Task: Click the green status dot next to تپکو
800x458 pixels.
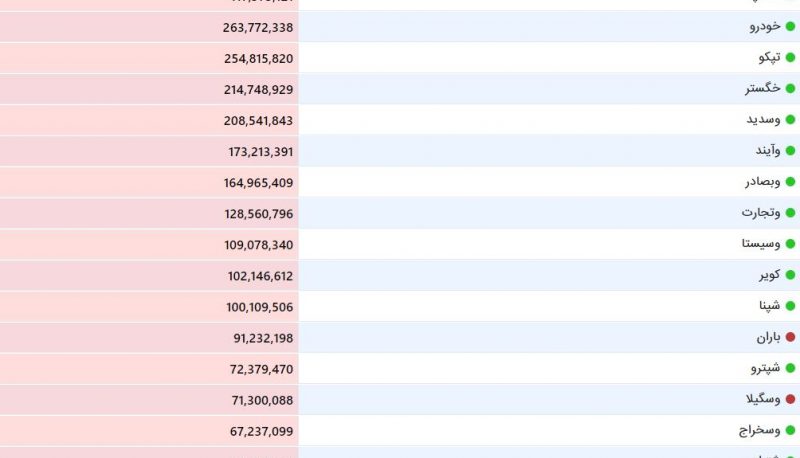Action: pyautogui.click(x=790, y=58)
